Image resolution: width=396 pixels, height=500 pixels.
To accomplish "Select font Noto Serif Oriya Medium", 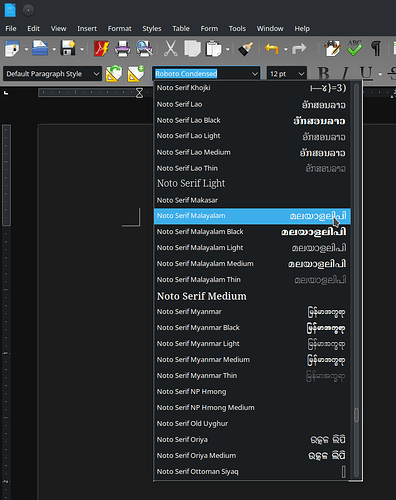I will click(252, 456).
